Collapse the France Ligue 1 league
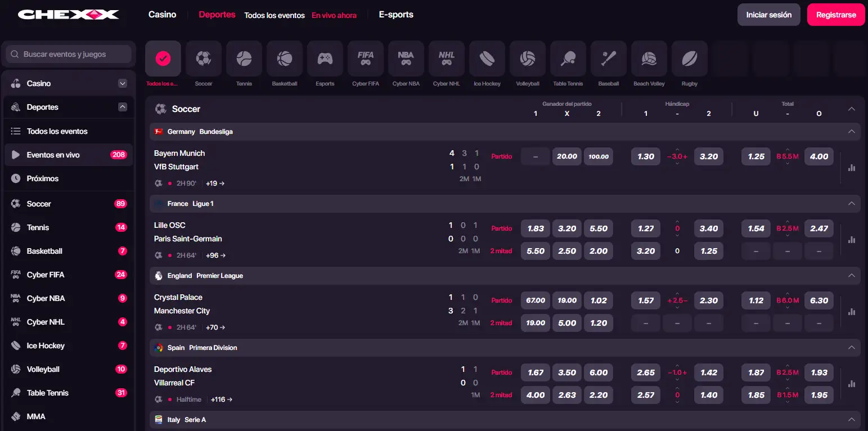The image size is (868, 431). [852, 204]
